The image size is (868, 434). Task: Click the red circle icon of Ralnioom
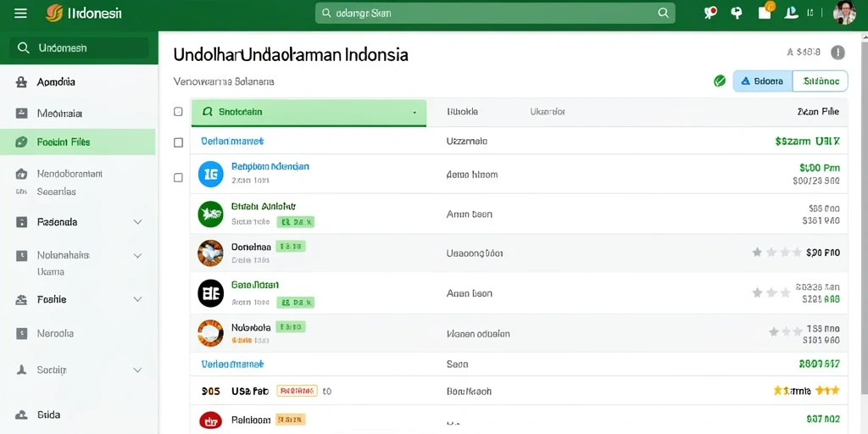coord(210,420)
